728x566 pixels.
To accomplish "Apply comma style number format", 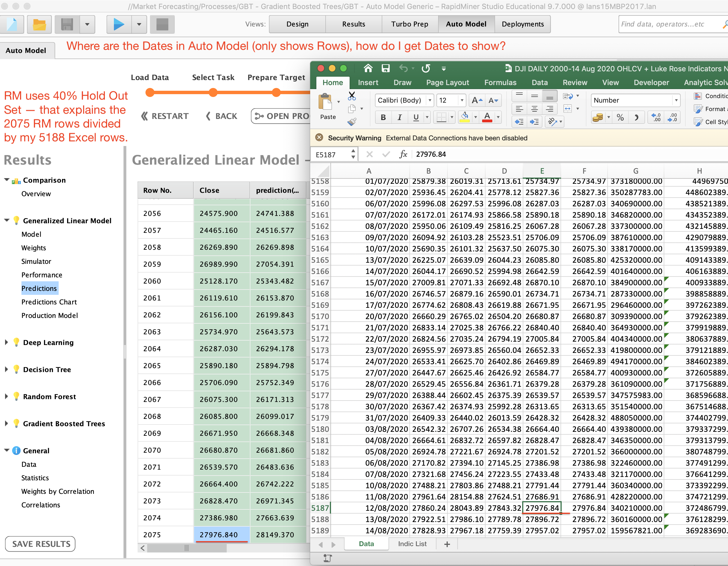I will coord(636,117).
